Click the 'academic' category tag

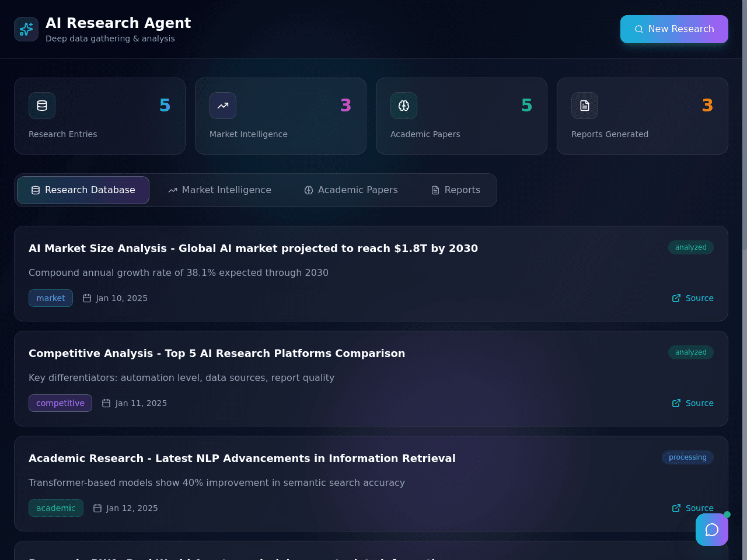tap(56, 508)
